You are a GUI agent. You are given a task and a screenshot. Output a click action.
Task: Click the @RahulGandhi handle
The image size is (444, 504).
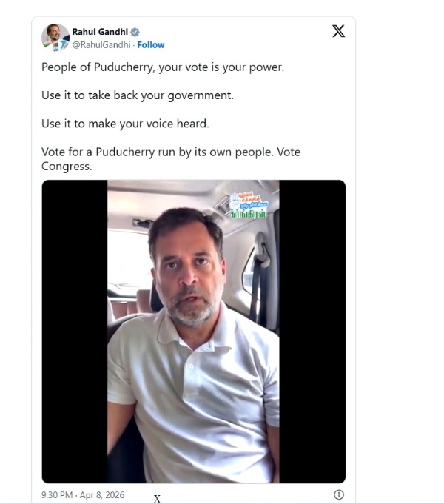101,45
